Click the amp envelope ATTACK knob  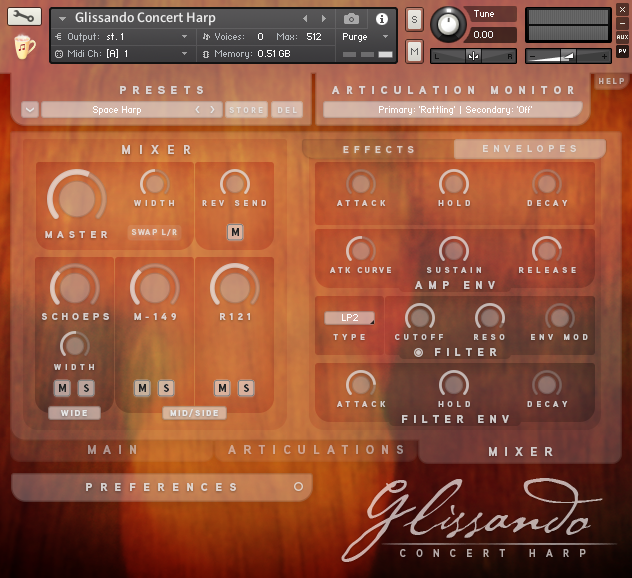click(x=361, y=184)
